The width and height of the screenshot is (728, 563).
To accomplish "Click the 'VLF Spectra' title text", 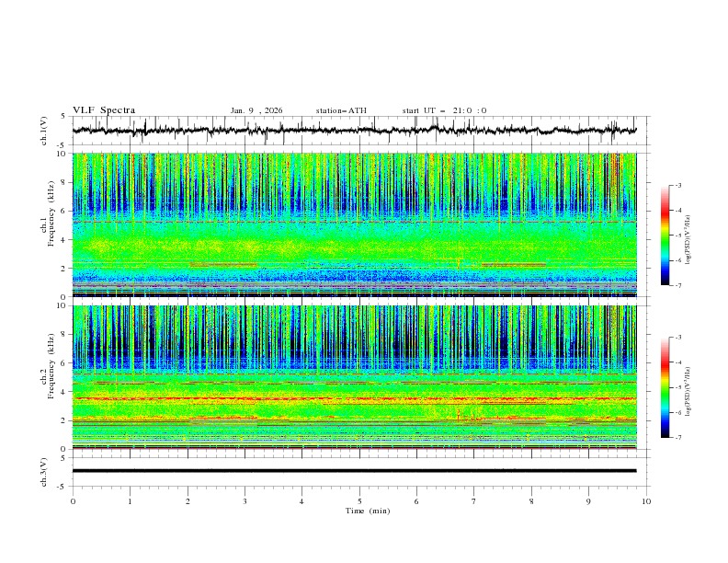I will (x=104, y=110).
